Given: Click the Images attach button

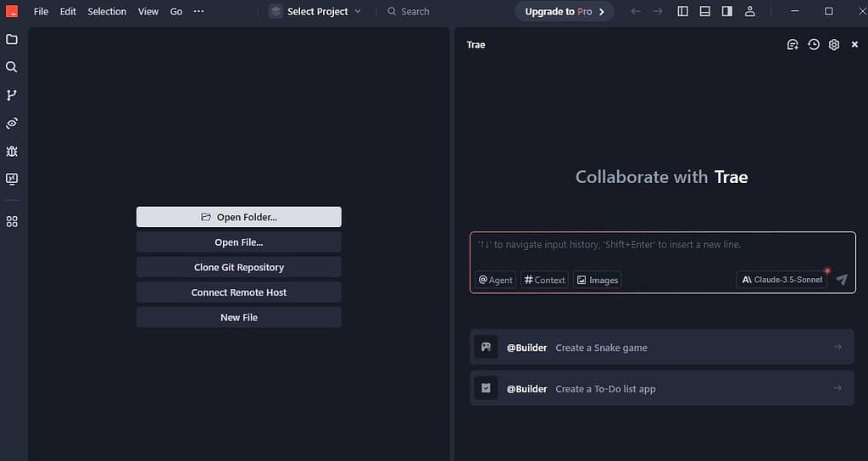Looking at the screenshot, I should point(598,280).
